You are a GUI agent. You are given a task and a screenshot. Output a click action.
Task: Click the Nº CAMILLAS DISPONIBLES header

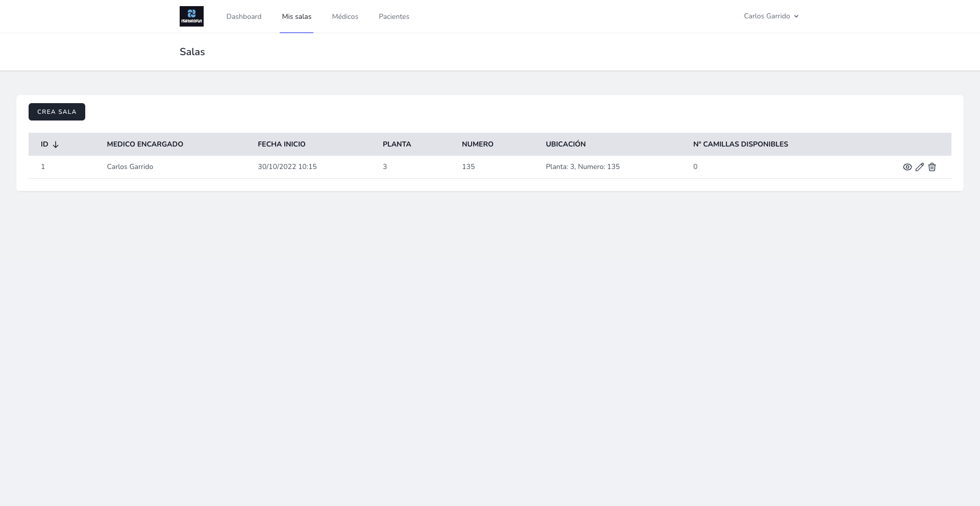coord(740,144)
